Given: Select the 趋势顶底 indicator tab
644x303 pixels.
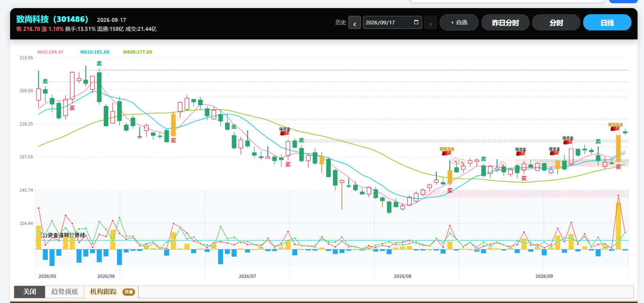Looking at the screenshot, I should tap(64, 292).
